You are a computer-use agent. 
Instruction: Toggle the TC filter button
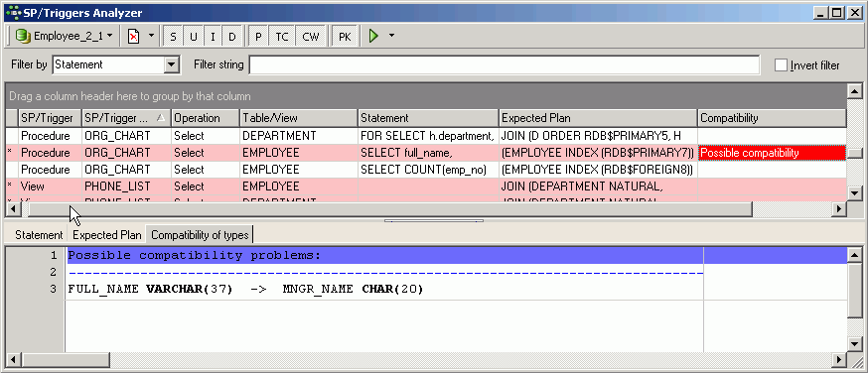tap(282, 37)
